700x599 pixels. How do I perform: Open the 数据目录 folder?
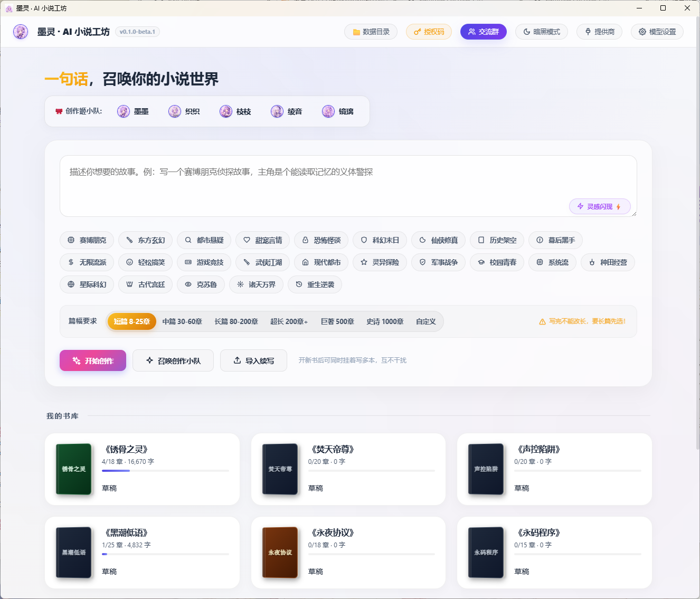371,32
